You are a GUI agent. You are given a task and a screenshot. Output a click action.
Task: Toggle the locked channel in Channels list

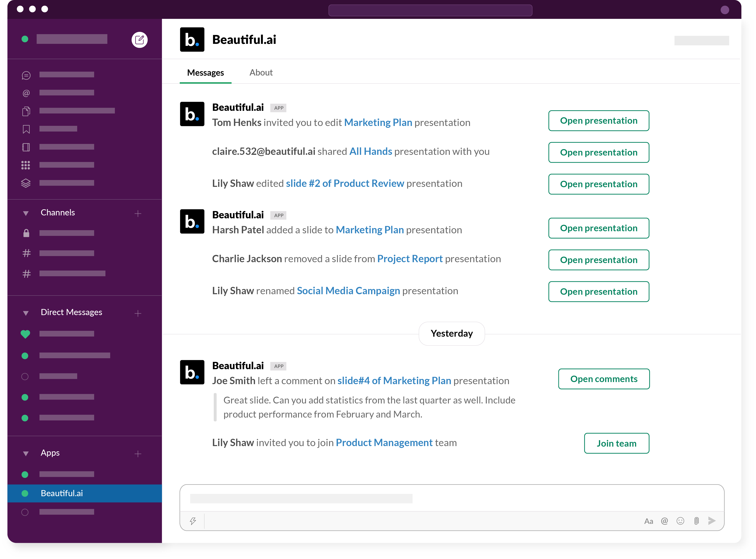[x=66, y=233]
